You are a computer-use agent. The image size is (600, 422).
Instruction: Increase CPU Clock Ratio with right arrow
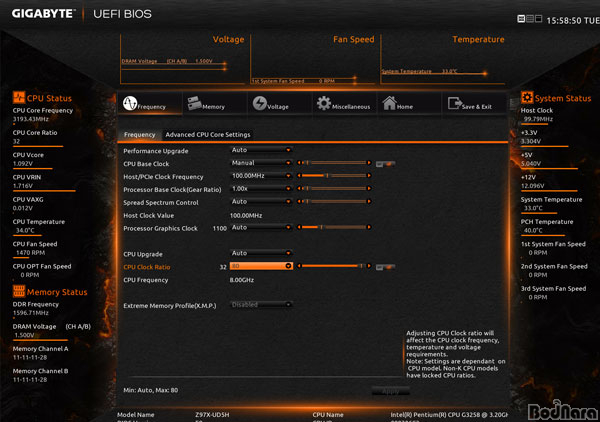(x=369, y=266)
